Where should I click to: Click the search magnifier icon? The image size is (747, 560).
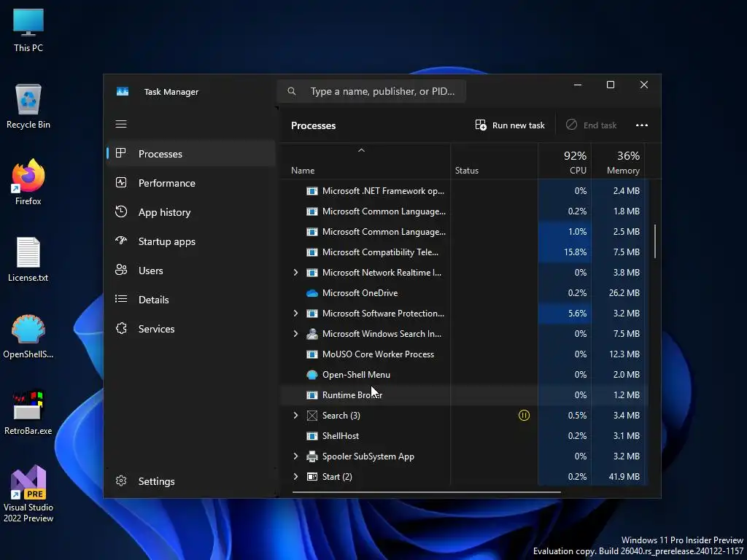tap(292, 91)
